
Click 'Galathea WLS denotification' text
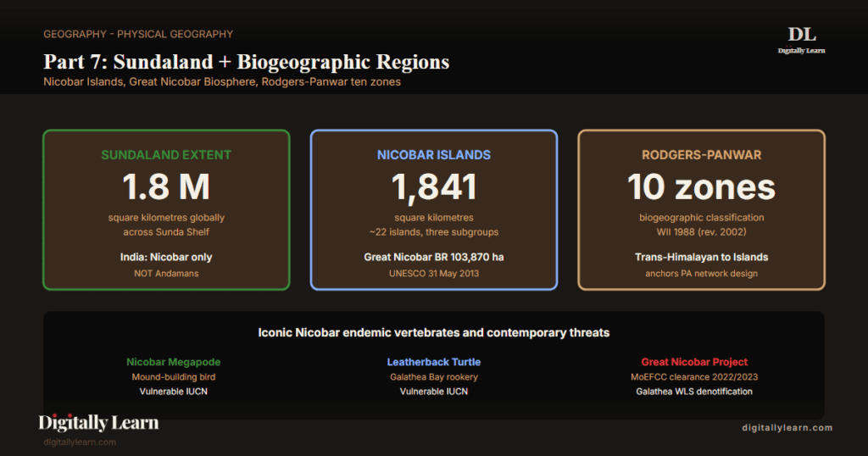coord(694,392)
